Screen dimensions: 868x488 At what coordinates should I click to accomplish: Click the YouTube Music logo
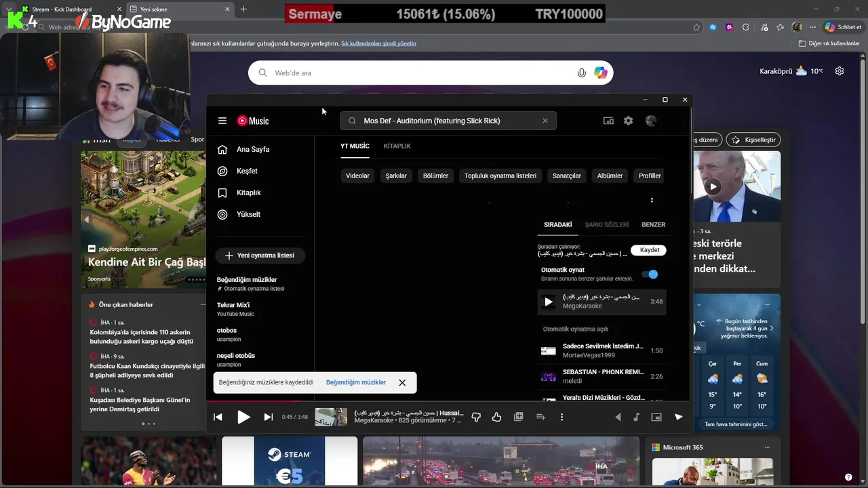coord(253,121)
